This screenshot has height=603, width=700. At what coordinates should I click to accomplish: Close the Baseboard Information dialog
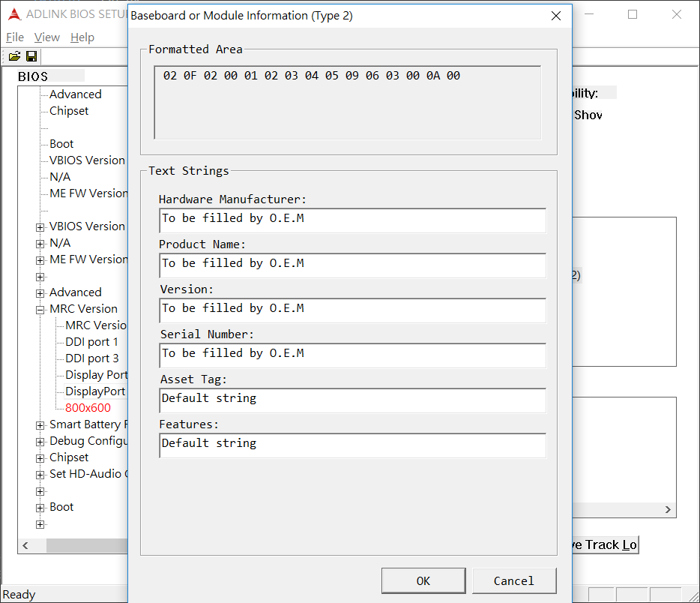[x=556, y=16]
